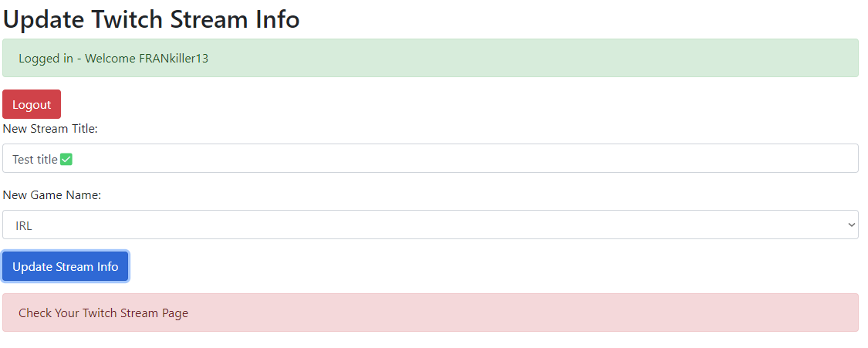Place cursor in "Test title" text
Image resolution: width=868 pixels, height=348 pixels.
click(35, 160)
